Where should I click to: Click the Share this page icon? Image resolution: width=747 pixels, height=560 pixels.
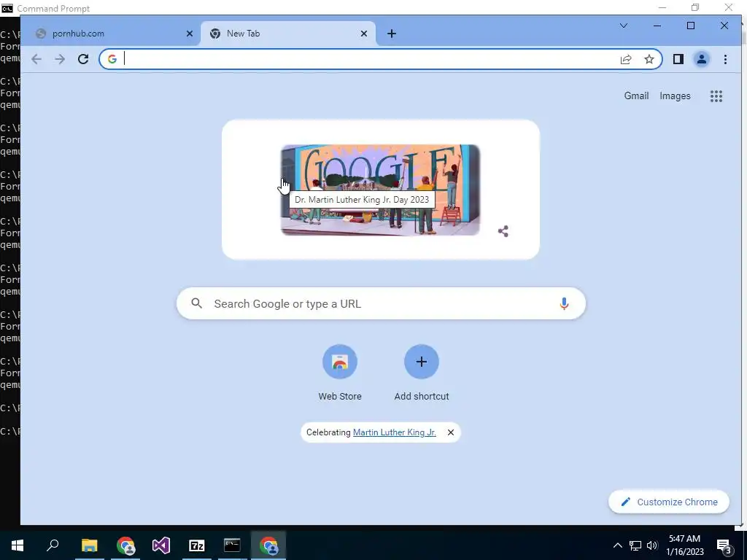tap(626, 59)
